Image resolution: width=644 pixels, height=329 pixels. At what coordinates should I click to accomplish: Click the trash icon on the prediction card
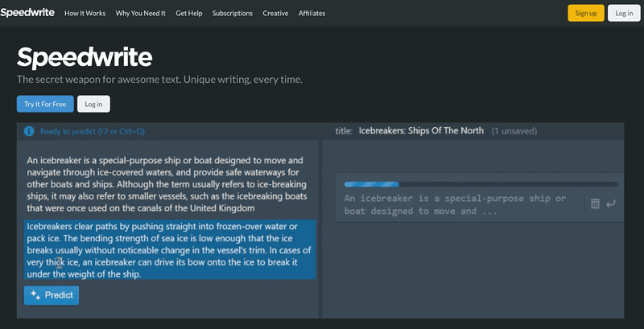595,204
